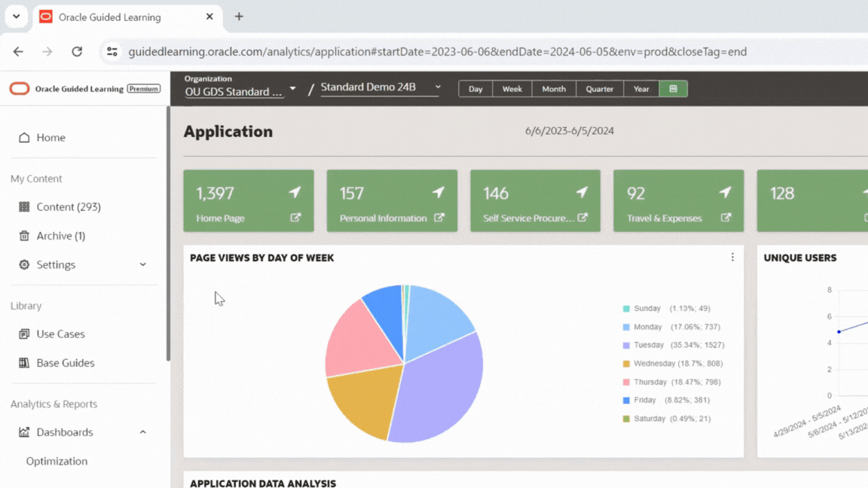Click the Oracle Guided Learning logo

tap(20, 89)
